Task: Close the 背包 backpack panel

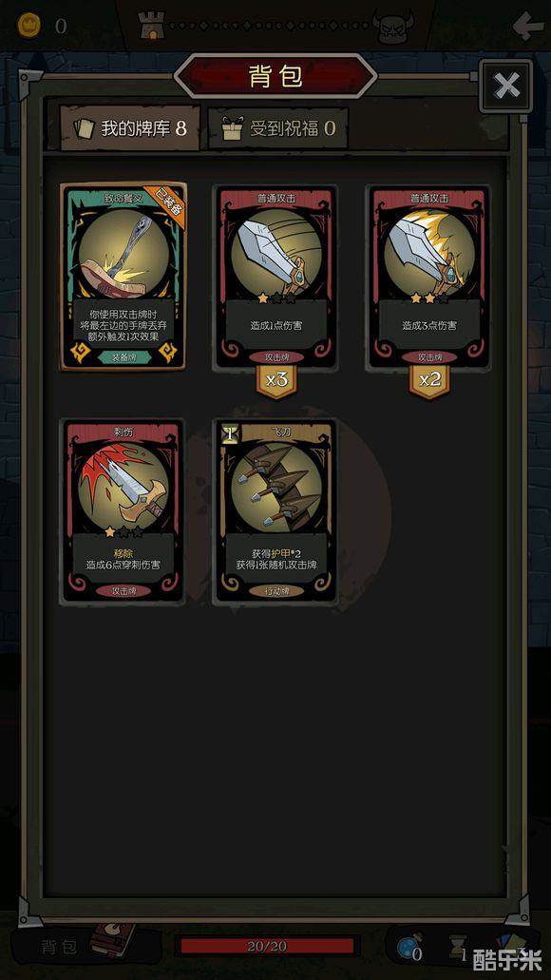Action: 506,86
